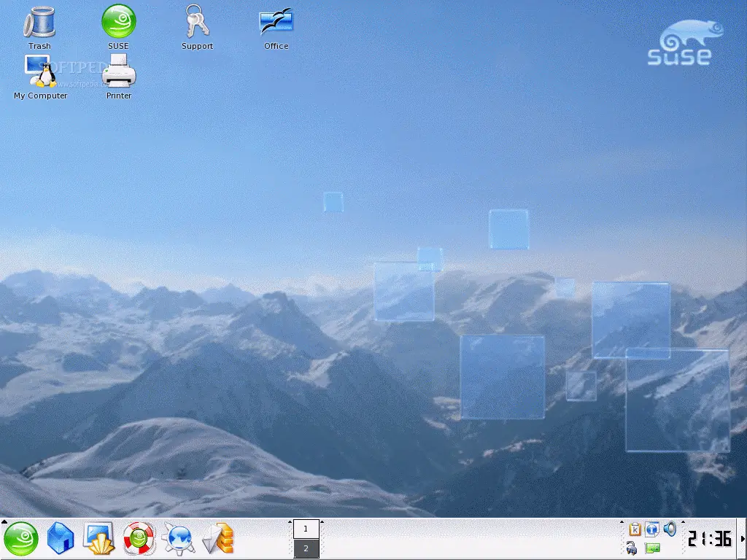Click the blue info tray icon
747x560 pixels.
point(652,529)
